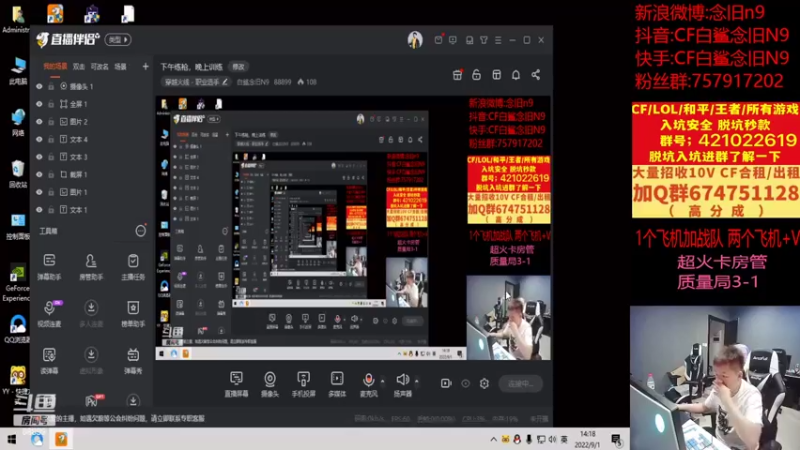Image resolution: width=800 pixels, height=450 pixels.
Task: Add a 多媒体 source
Action: 337,384
